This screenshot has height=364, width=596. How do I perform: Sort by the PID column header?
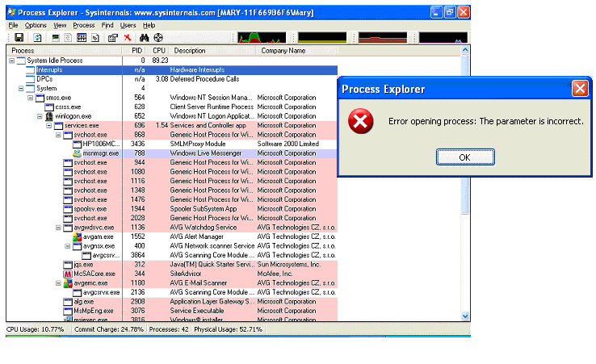(135, 51)
